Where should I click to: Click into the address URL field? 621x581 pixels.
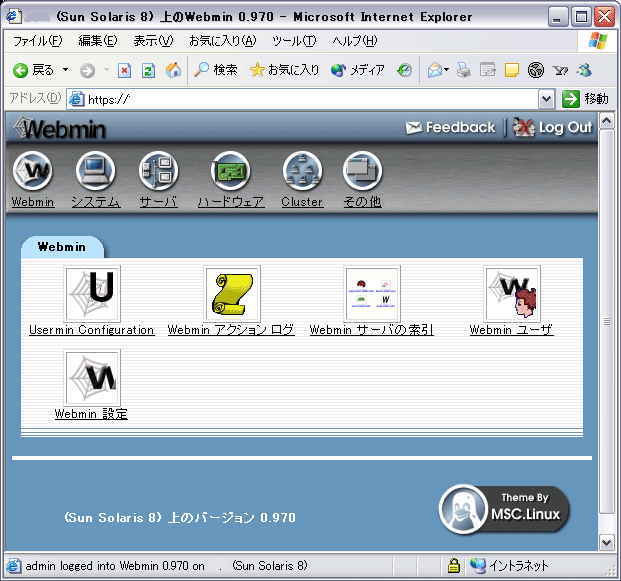click(x=303, y=99)
